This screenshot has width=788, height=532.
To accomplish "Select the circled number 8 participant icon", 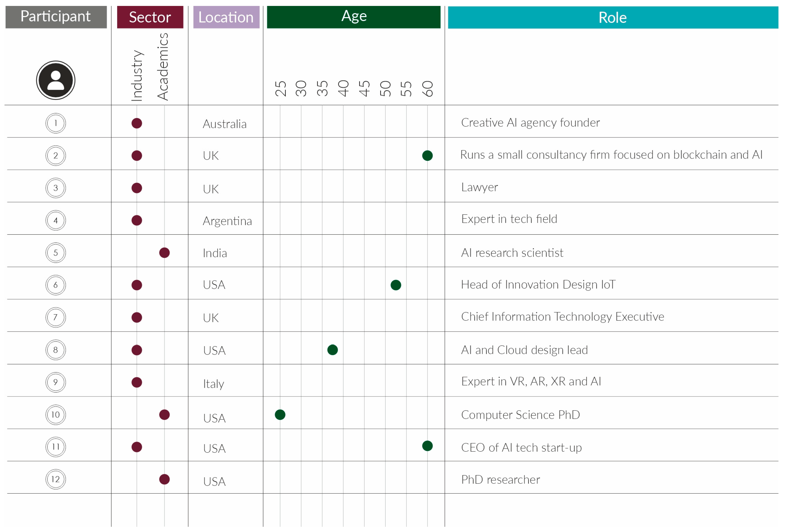I will click(x=56, y=350).
